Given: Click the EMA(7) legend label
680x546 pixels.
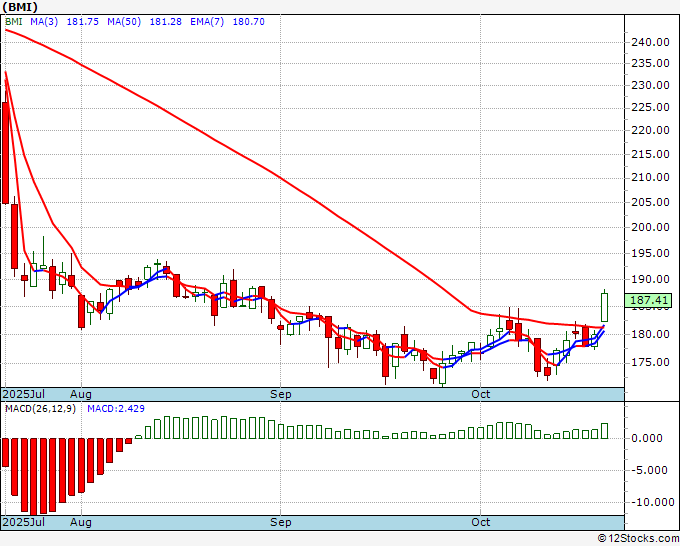Looking at the screenshot, I should click(207, 22).
